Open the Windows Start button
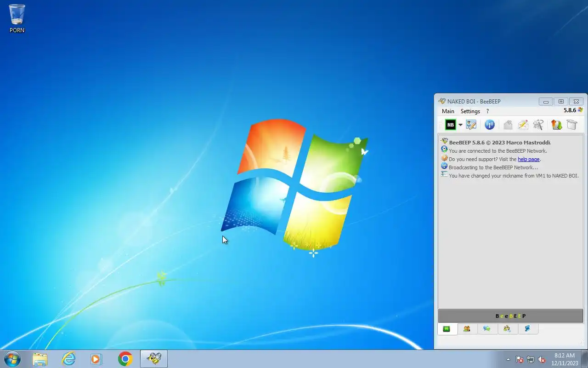 12,359
